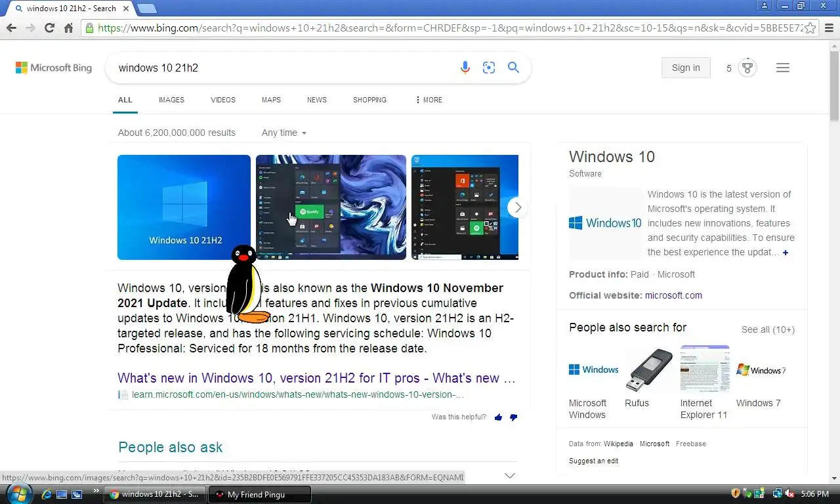Screen dimensions: 840x504
Task: Open the microsoft.com official website link
Action: pos(673,295)
